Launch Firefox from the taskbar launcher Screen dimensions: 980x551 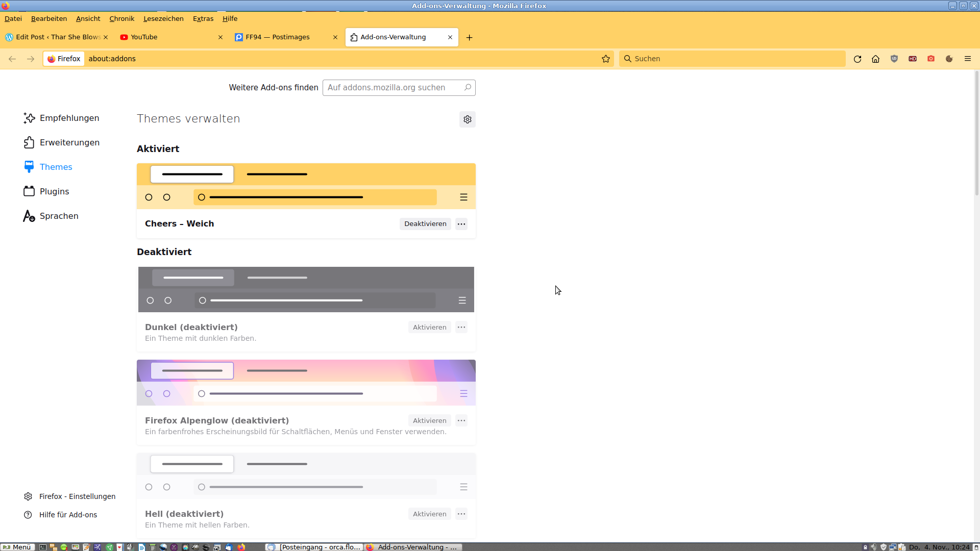point(241,547)
